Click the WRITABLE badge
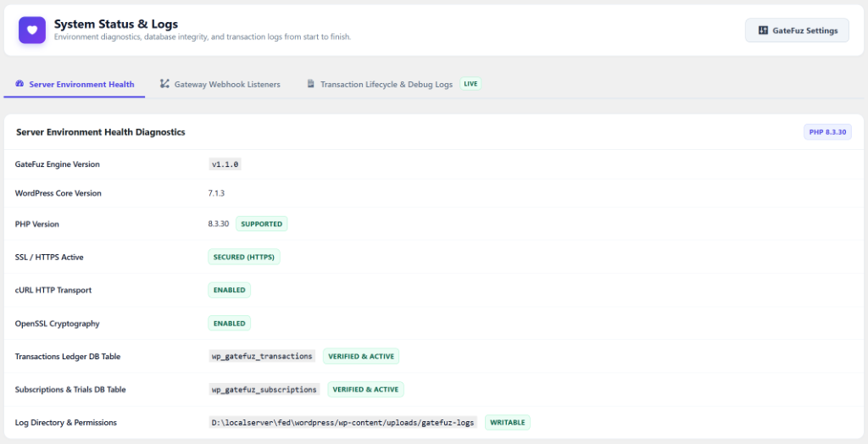Screen dimensions: 868x444 pyautogui.click(x=508, y=423)
